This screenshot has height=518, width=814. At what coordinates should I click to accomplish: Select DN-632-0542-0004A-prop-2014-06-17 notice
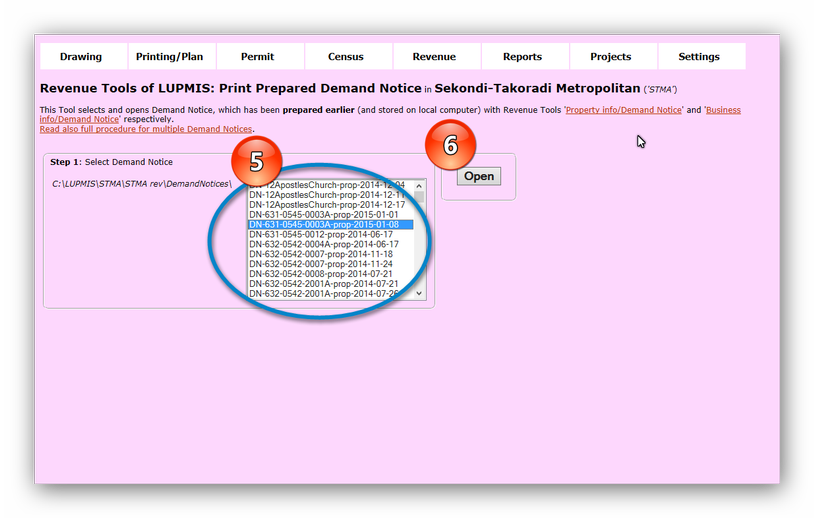tap(331, 244)
